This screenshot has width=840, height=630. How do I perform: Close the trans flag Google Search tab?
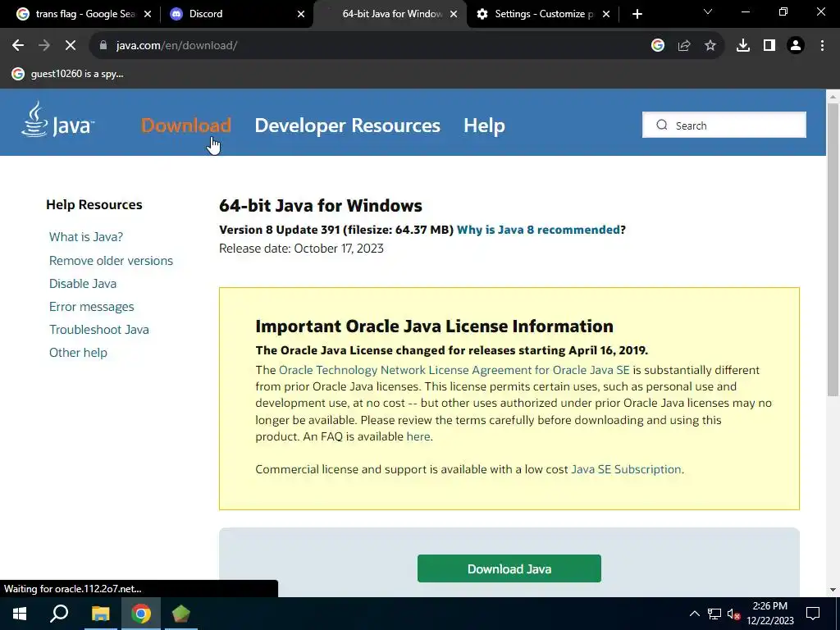[x=148, y=14]
